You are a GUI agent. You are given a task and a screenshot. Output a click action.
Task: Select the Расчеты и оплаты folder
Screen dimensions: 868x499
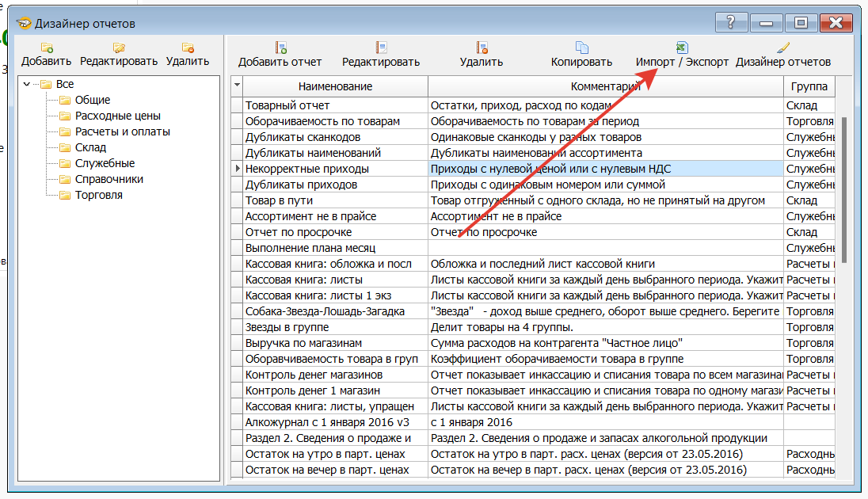[x=122, y=131]
